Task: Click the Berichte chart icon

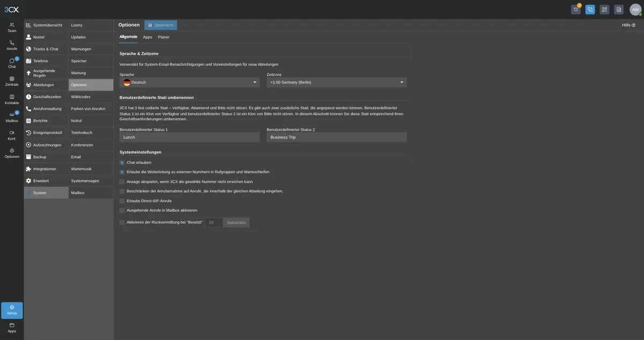Action: 28,121
